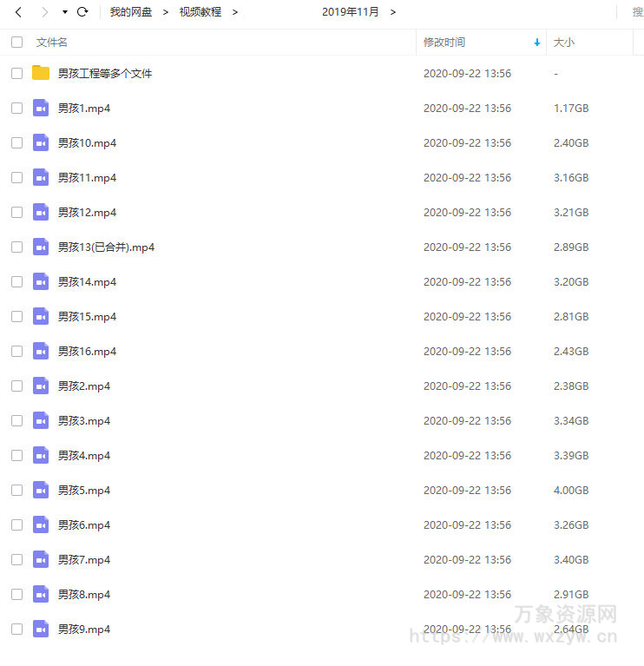Screen dimensions: 644x666
Task: Click the video icon of 男孩13(已合并).mp4
Action: coord(41,247)
